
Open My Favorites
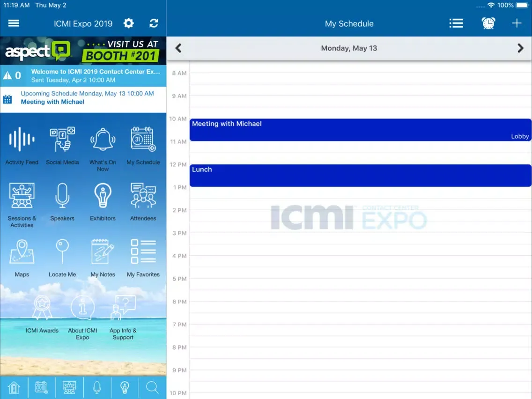[x=143, y=258]
